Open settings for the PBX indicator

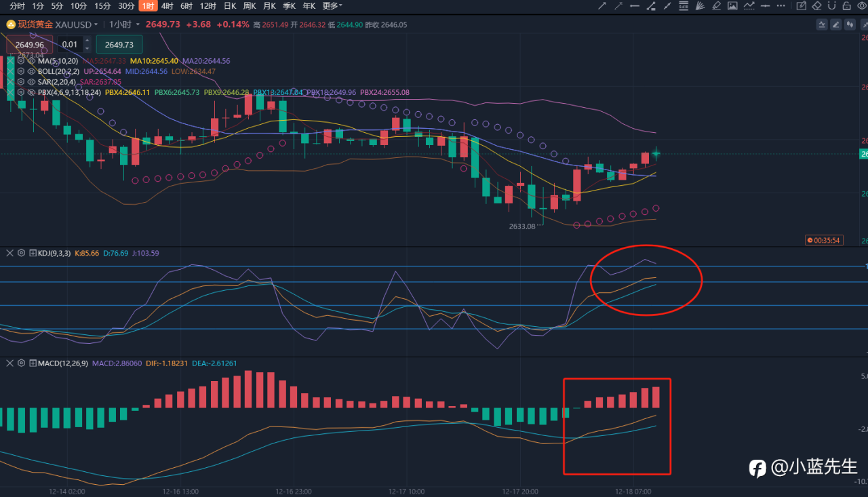21,92
